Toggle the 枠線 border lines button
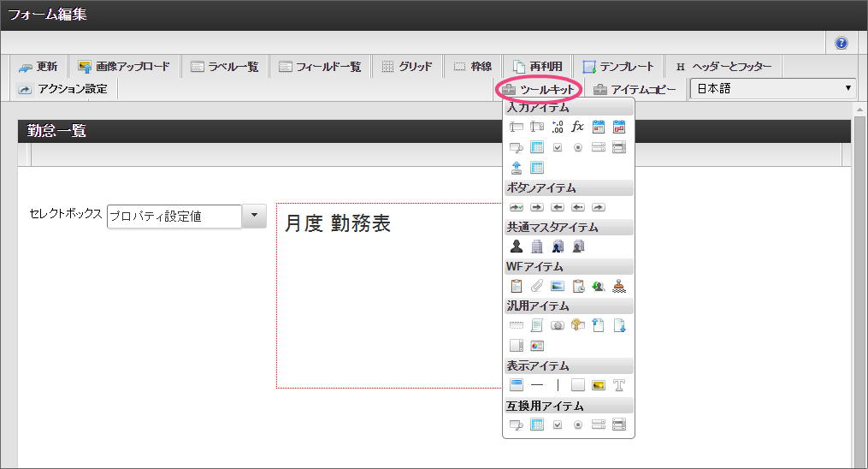This screenshot has width=868, height=469. coord(473,67)
